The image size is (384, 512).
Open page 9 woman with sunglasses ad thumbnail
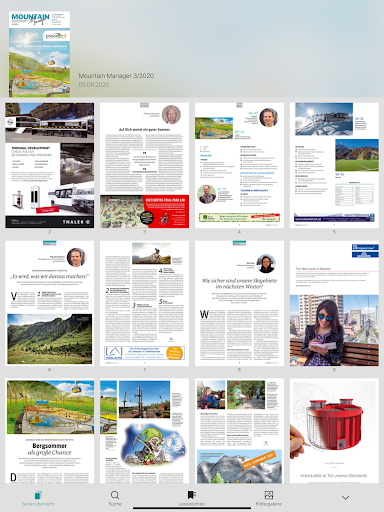click(334, 303)
